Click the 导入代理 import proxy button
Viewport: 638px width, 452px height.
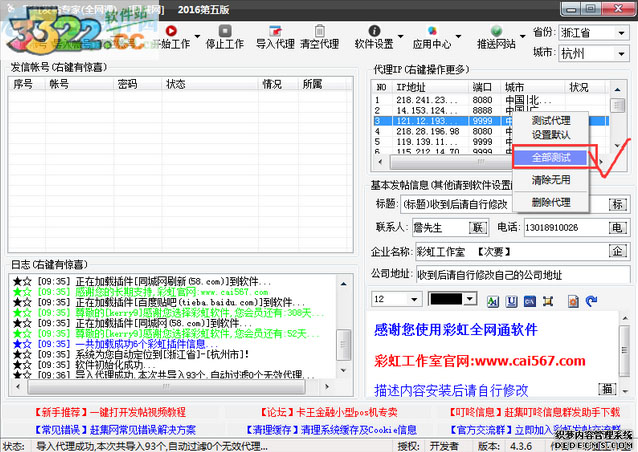coord(275,44)
